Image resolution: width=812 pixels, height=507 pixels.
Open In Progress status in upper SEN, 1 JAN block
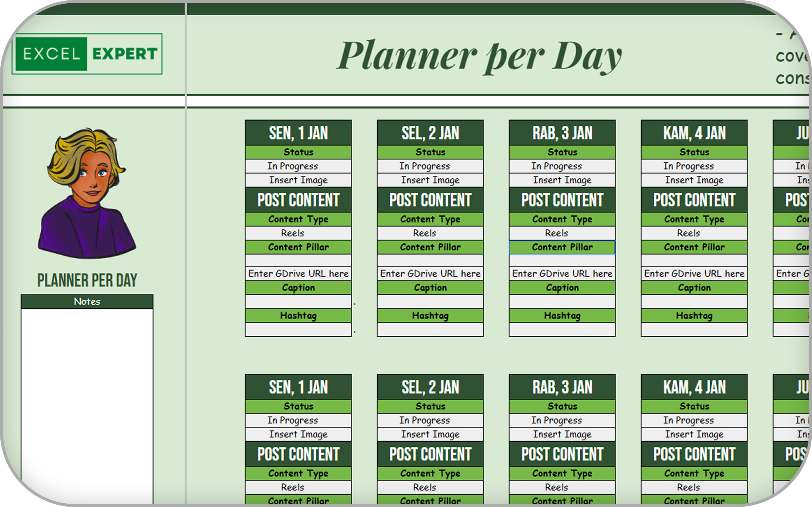click(x=298, y=166)
